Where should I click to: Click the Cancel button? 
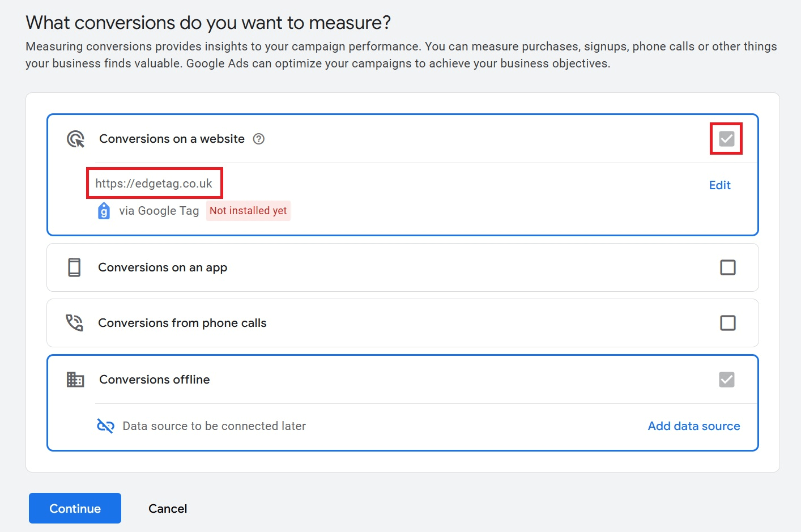pyautogui.click(x=168, y=509)
